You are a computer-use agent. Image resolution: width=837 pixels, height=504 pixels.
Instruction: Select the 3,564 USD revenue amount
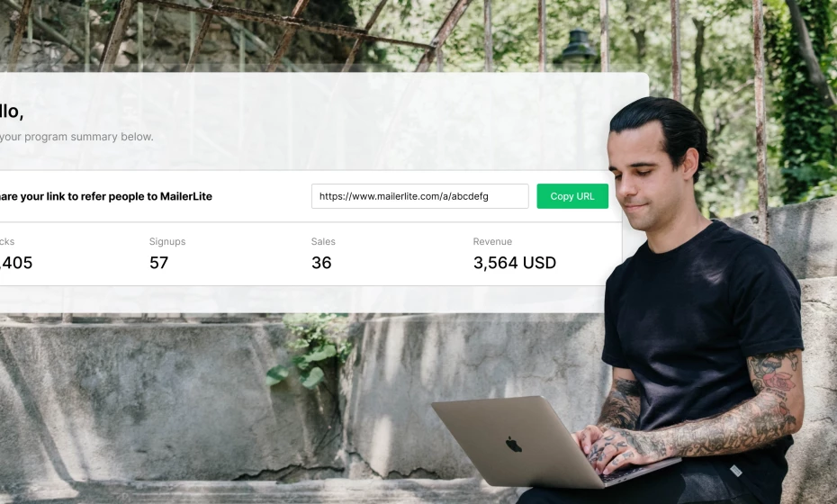pyautogui.click(x=515, y=263)
